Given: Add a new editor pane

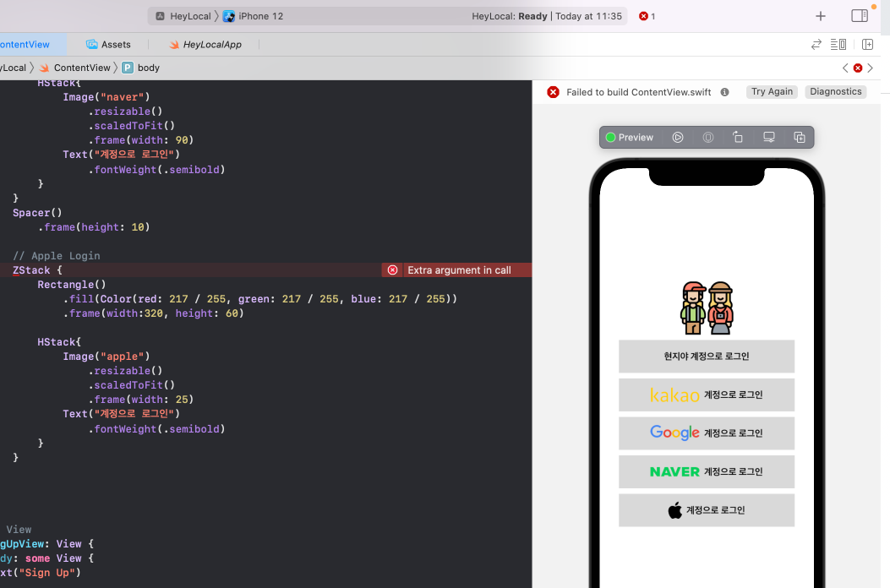Looking at the screenshot, I should coord(867,44).
